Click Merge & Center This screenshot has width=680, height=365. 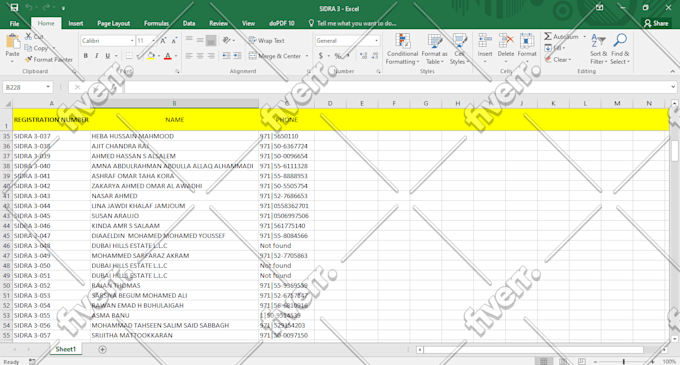point(275,56)
